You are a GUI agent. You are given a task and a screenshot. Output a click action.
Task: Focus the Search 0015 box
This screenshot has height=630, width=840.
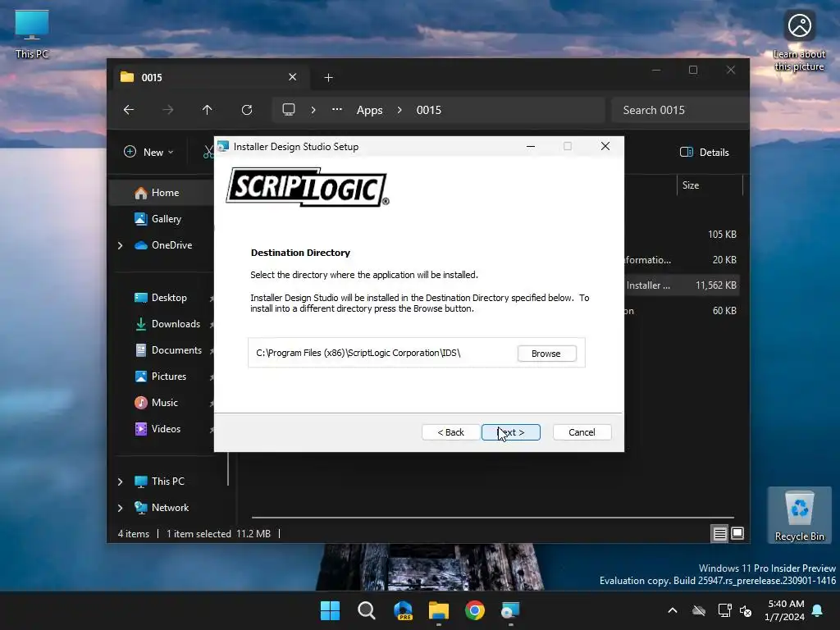[679, 110]
